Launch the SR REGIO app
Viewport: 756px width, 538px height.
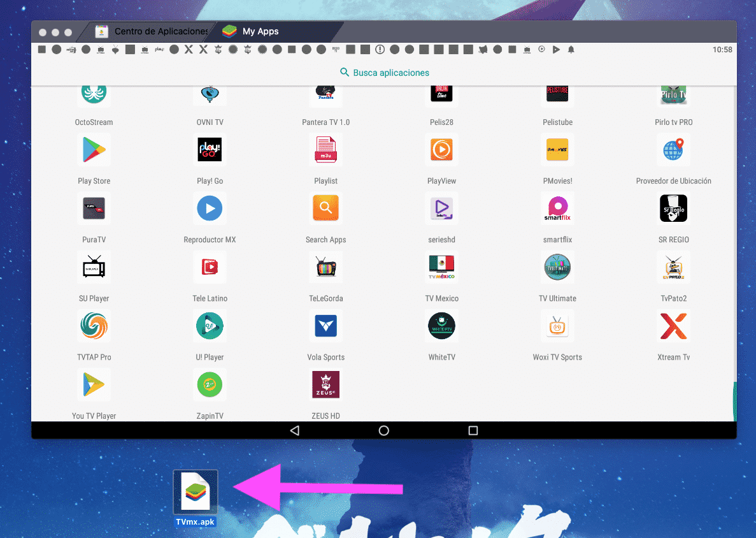pyautogui.click(x=673, y=208)
